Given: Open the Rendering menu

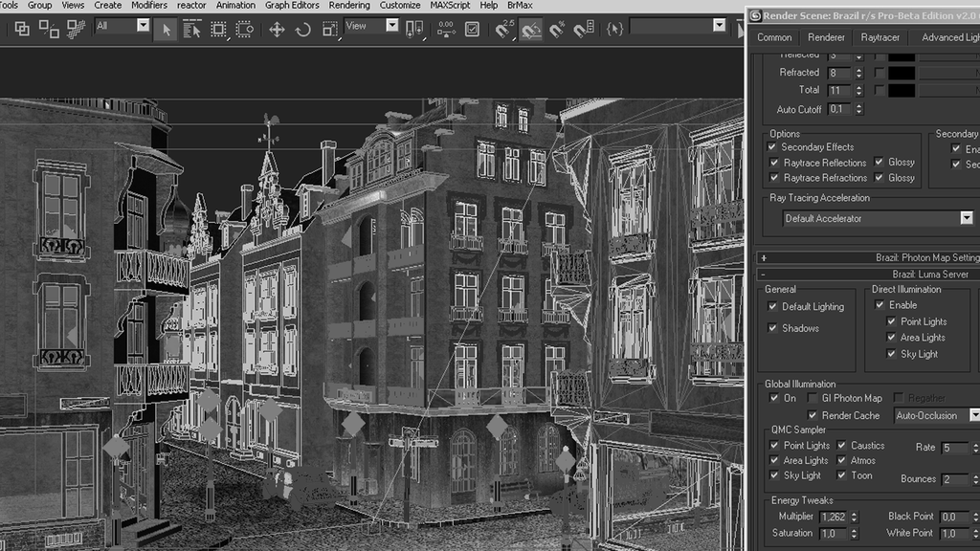Looking at the screenshot, I should 348,5.
